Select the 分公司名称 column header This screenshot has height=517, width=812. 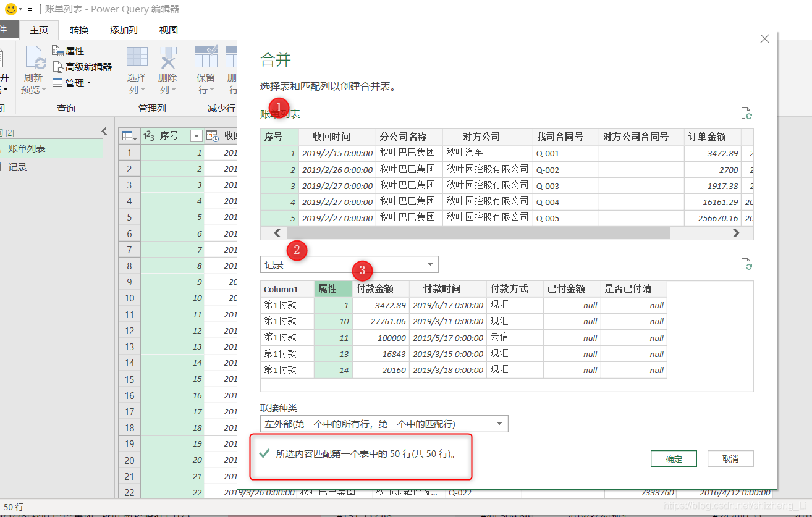409,137
